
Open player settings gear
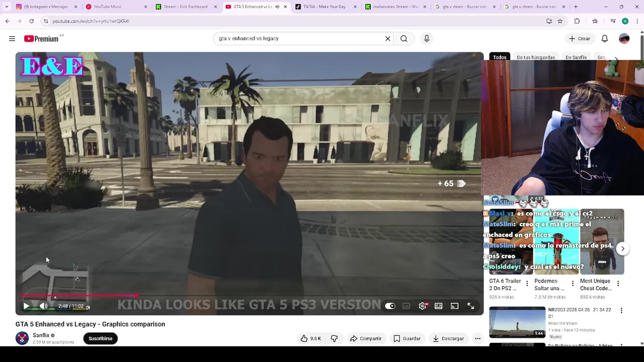(x=423, y=306)
